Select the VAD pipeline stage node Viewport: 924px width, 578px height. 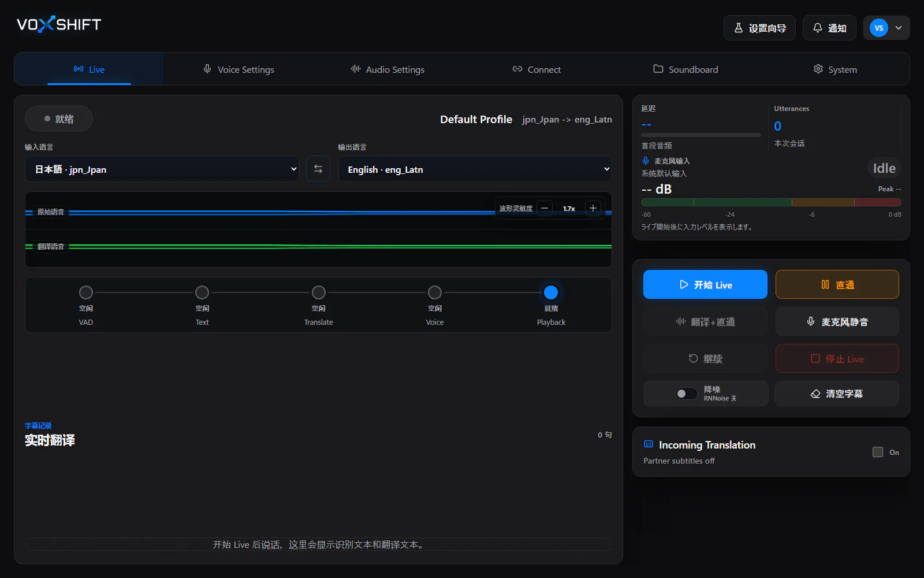click(x=86, y=292)
